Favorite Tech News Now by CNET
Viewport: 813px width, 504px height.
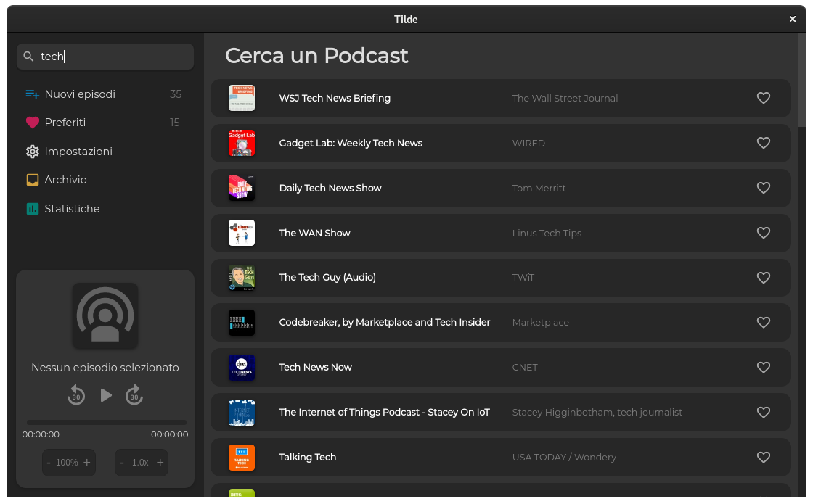(763, 367)
